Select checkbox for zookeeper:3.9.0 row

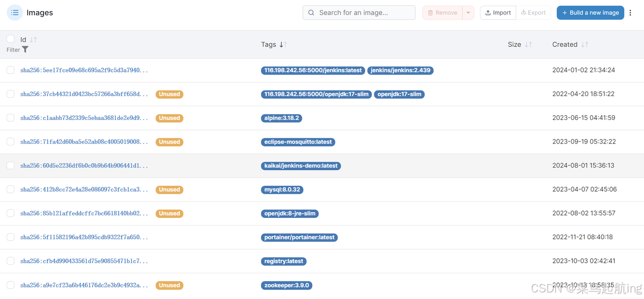click(11, 285)
